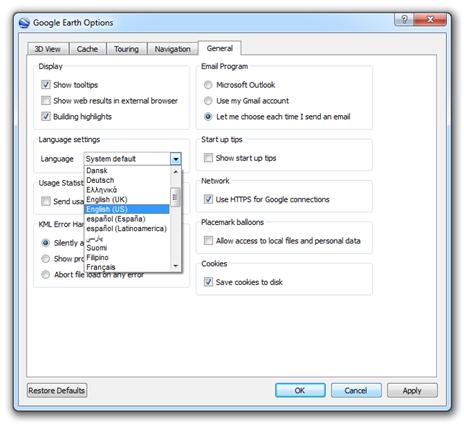
Task: Toggle Save cookies to disk
Action: click(208, 282)
